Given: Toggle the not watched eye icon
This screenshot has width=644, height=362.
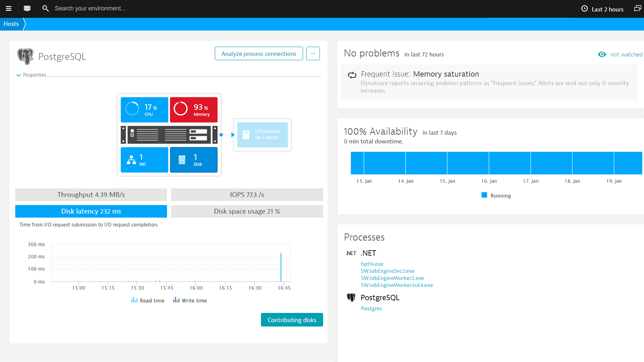Looking at the screenshot, I should click(602, 54).
